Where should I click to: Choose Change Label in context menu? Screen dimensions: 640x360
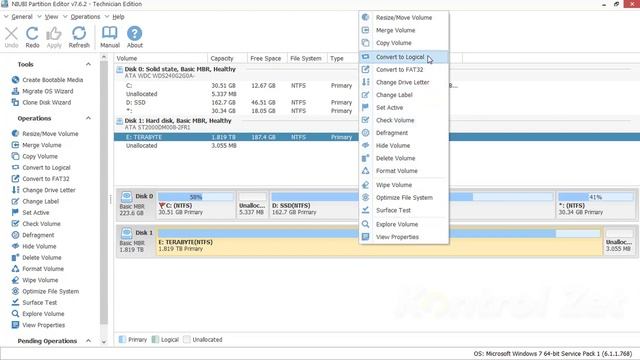pyautogui.click(x=404, y=95)
